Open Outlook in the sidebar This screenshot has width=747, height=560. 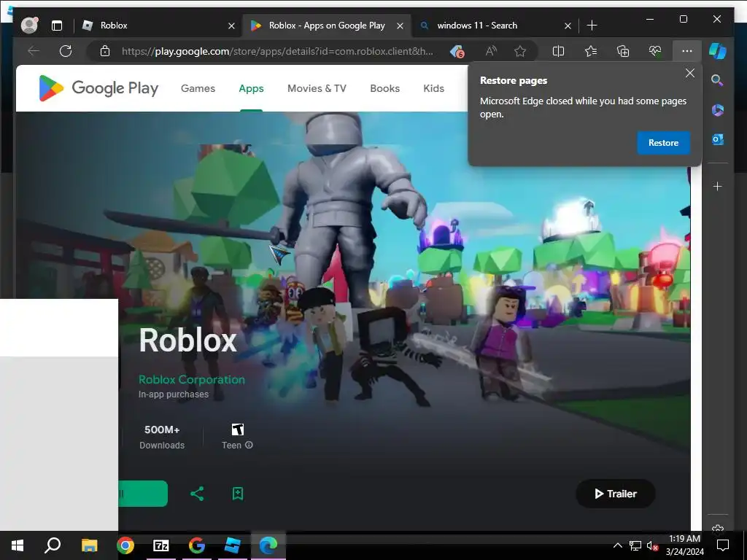(x=718, y=139)
